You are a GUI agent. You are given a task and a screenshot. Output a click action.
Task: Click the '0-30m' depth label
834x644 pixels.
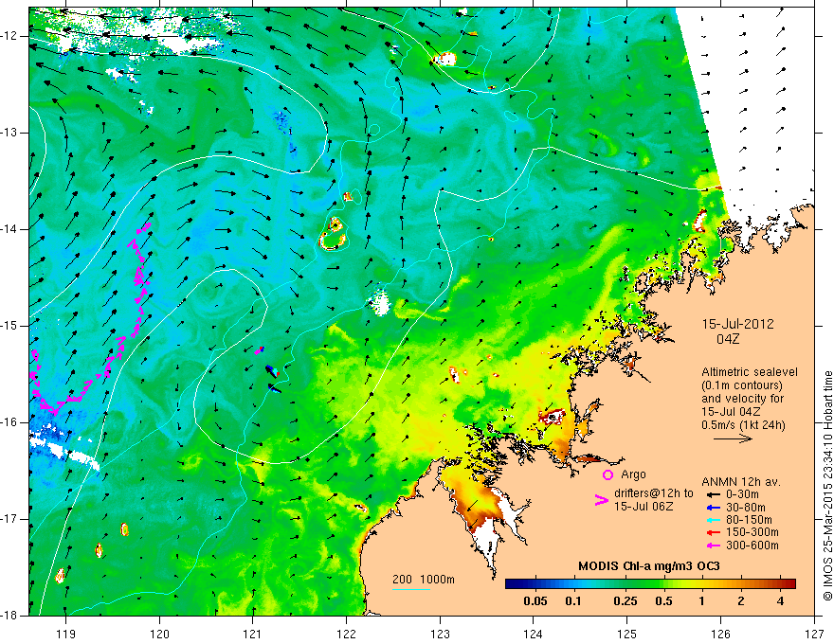(x=742, y=494)
